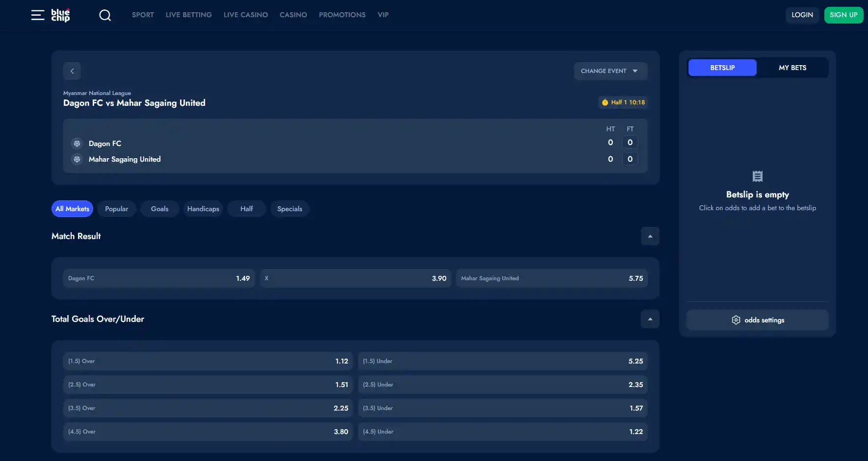Open the Change Event dropdown

(611, 71)
